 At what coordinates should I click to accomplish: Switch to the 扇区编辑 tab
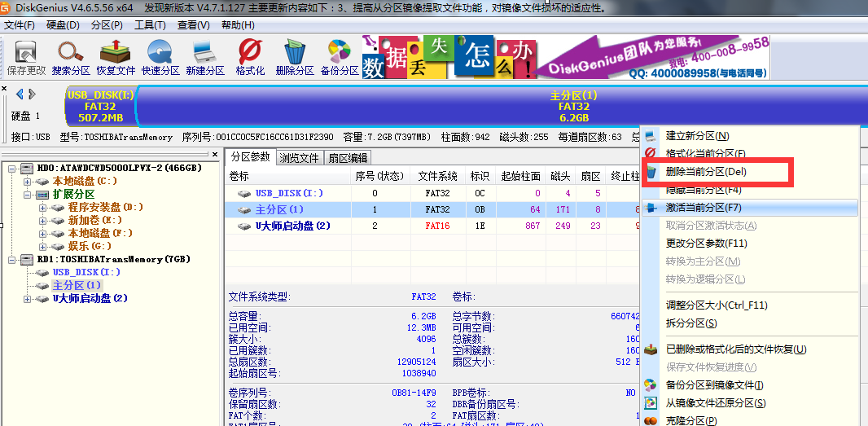(x=348, y=158)
